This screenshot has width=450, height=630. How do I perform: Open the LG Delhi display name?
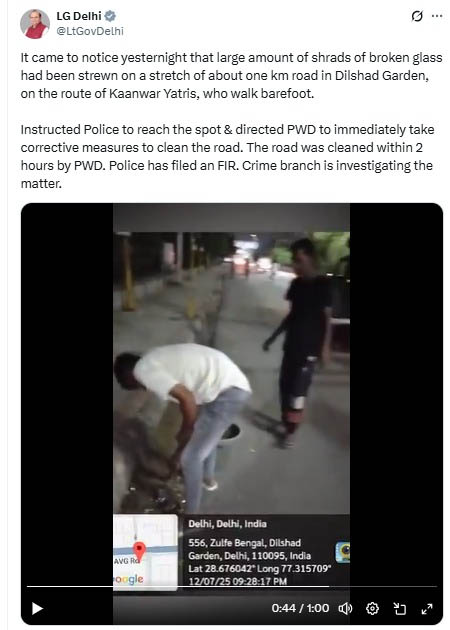(x=79, y=16)
